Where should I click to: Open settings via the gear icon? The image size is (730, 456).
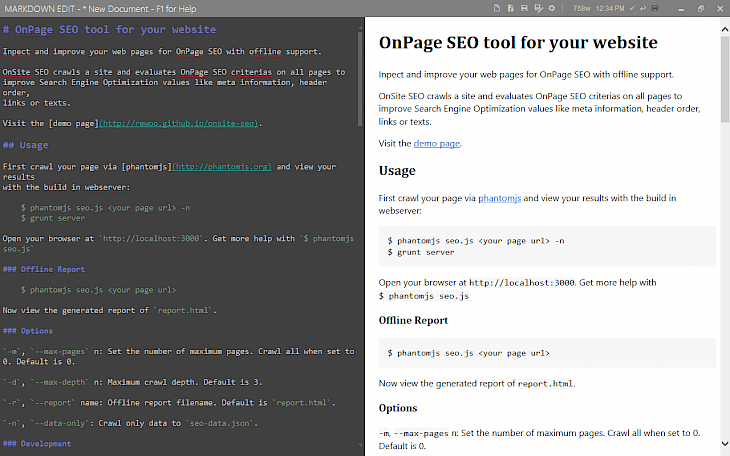pyautogui.click(x=552, y=8)
